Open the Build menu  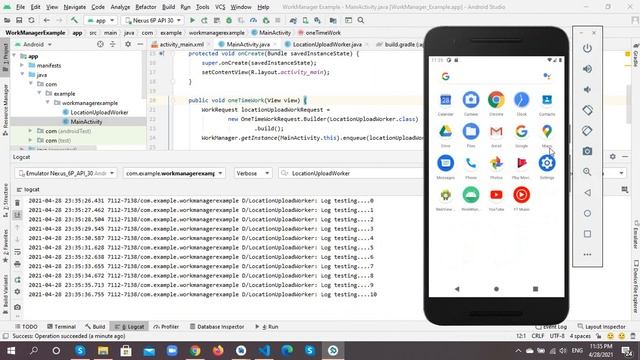point(168,7)
